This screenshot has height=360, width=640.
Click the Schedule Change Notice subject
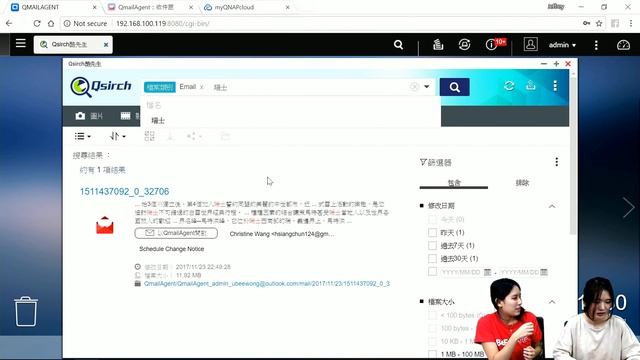pyautogui.click(x=171, y=249)
